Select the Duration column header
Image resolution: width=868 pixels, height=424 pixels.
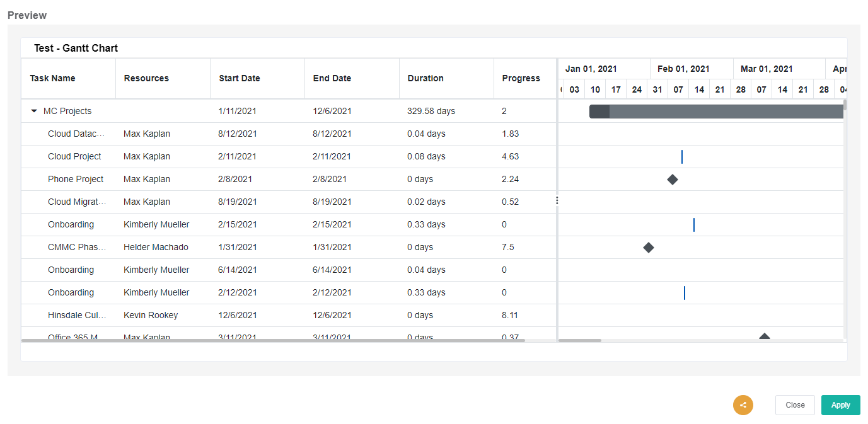(x=425, y=78)
